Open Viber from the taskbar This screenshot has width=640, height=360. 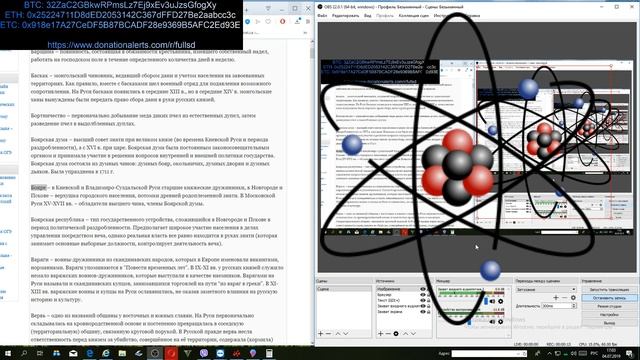204,353
